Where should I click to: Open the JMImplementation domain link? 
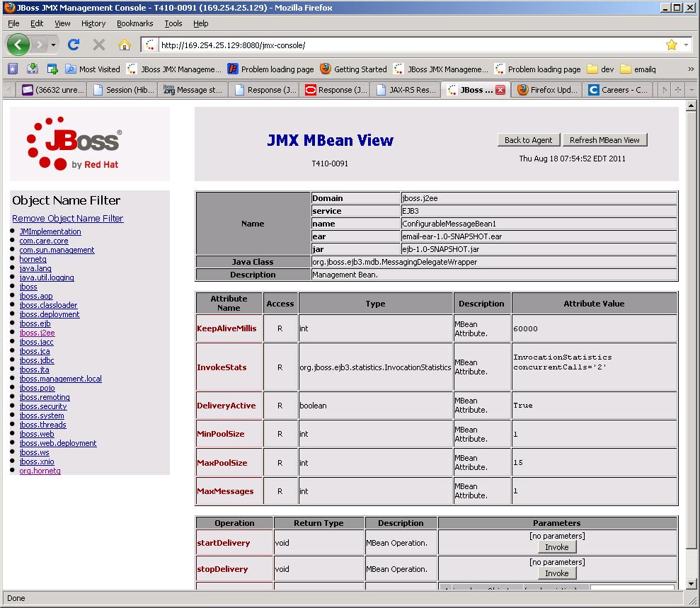(x=50, y=231)
